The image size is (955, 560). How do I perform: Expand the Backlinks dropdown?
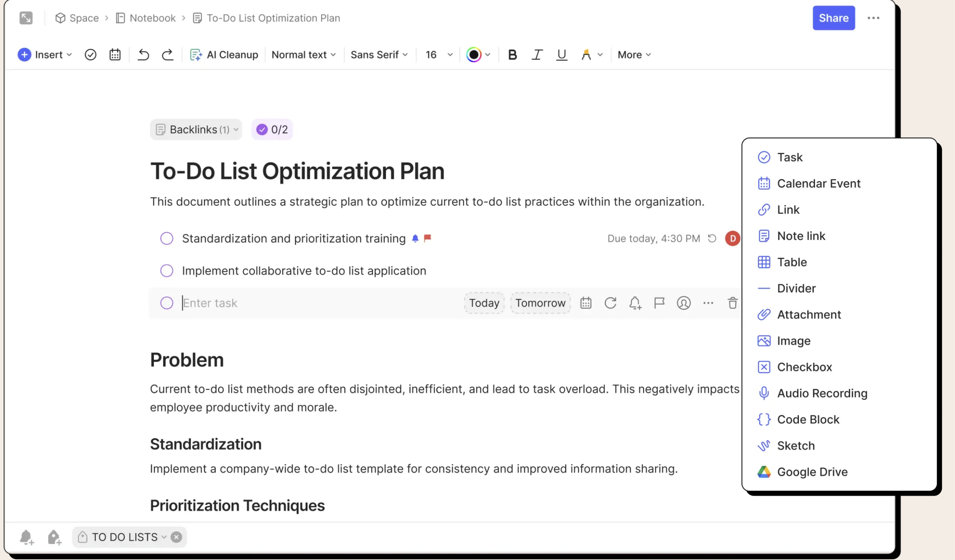pyautogui.click(x=196, y=129)
